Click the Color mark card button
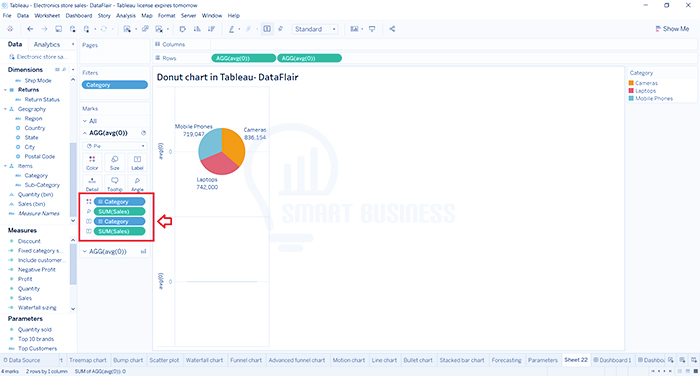700x376 pixels. (x=92, y=163)
